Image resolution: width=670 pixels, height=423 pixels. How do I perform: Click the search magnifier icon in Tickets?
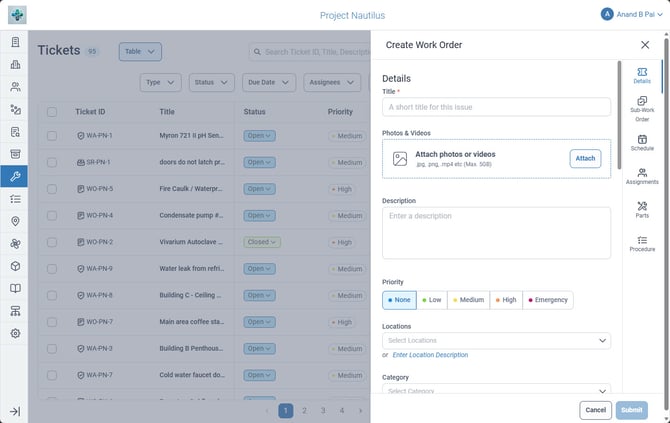pos(257,52)
